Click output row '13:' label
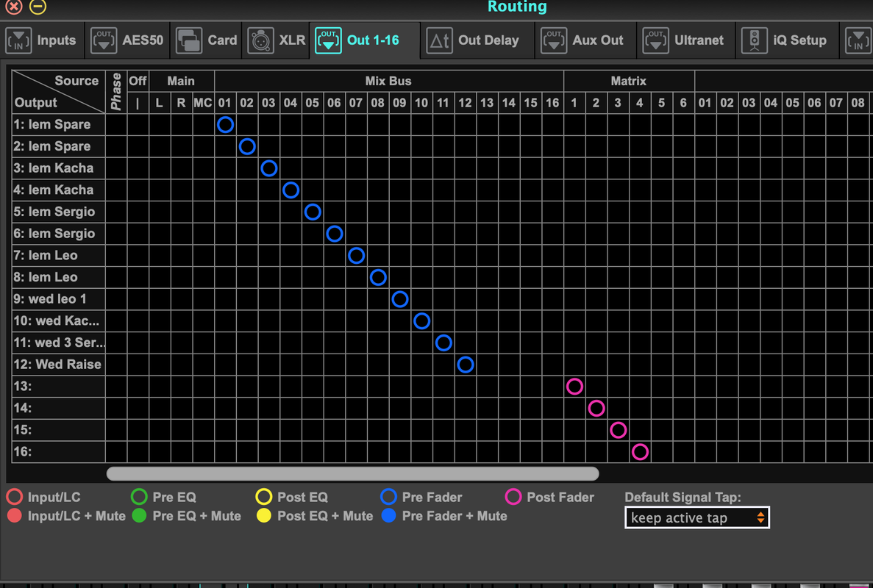The width and height of the screenshot is (873, 588). coord(58,386)
